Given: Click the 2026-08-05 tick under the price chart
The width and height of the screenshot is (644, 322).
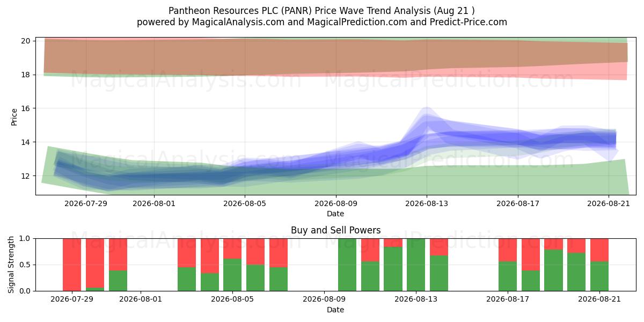Looking at the screenshot, I should point(245,203).
